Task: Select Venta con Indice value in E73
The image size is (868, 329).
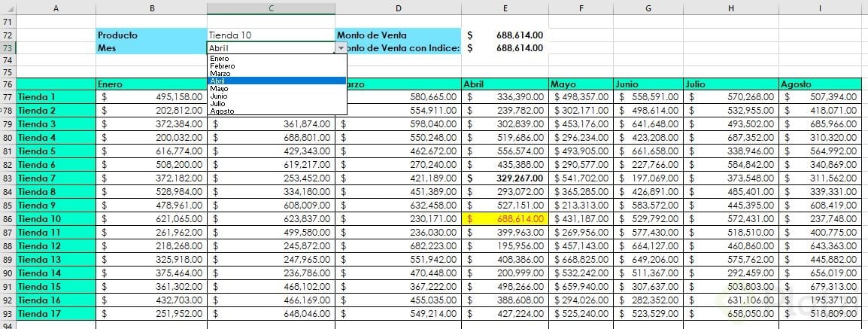Action: pos(505,48)
